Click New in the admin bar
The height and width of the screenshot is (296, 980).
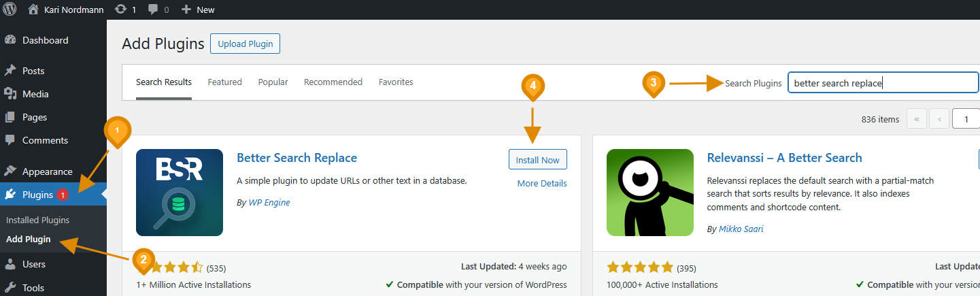(205, 10)
